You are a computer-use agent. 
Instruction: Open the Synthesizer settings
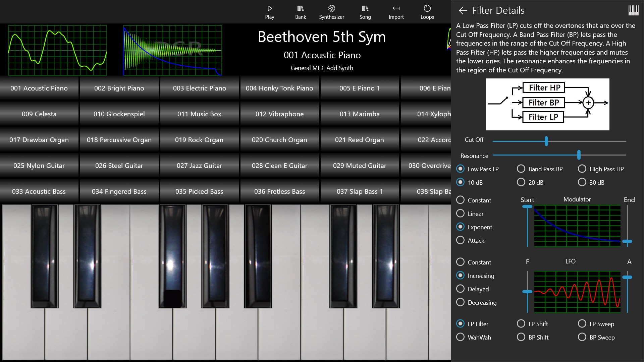click(x=331, y=12)
